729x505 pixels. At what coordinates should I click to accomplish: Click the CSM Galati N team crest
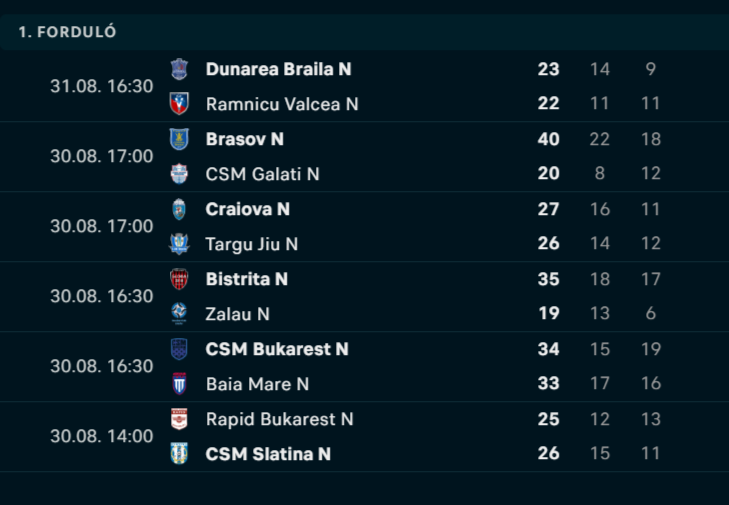click(x=179, y=174)
